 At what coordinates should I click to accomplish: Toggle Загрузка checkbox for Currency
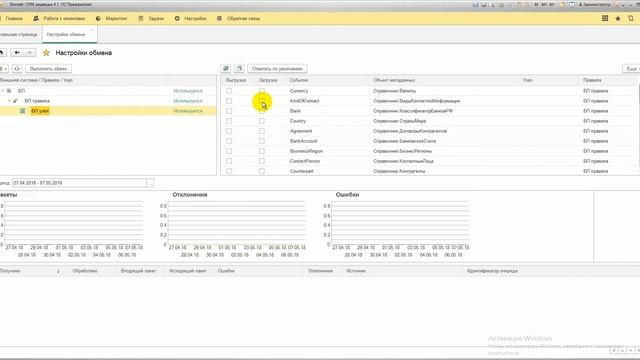262,91
